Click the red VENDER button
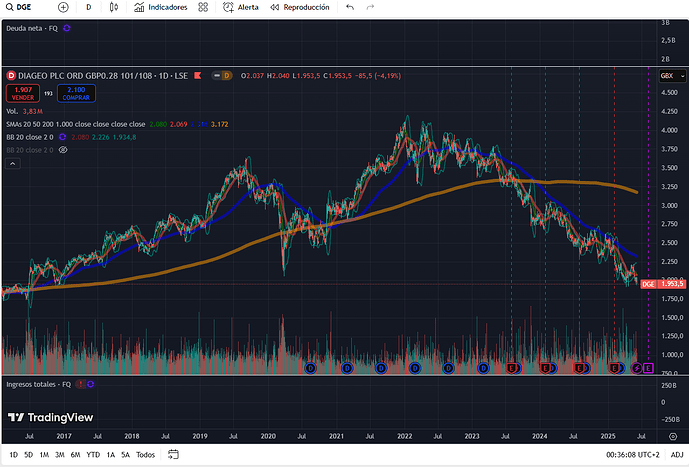 click(x=21, y=93)
